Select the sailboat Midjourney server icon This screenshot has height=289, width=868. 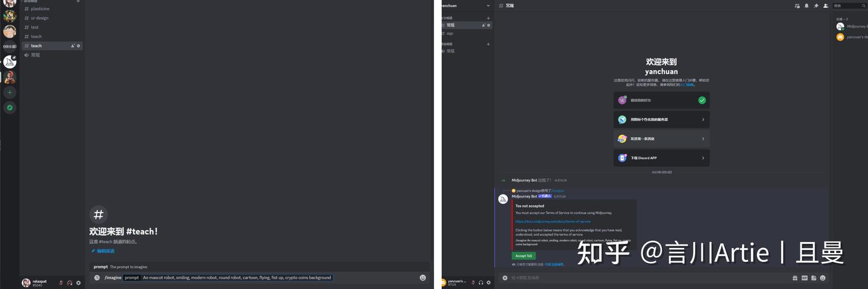tap(10, 61)
